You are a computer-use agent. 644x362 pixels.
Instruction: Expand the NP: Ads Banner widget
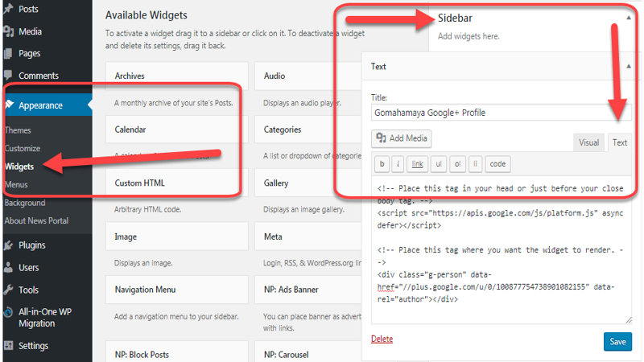308,290
